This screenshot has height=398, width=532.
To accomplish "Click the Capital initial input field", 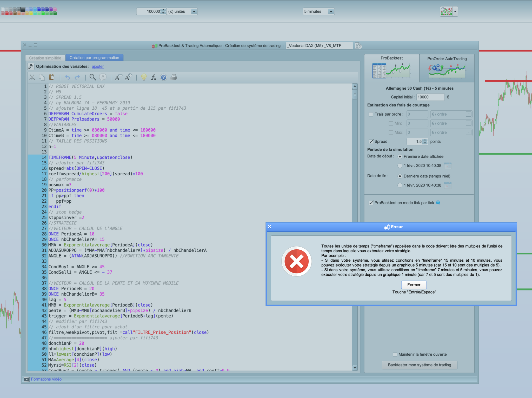I will click(430, 97).
